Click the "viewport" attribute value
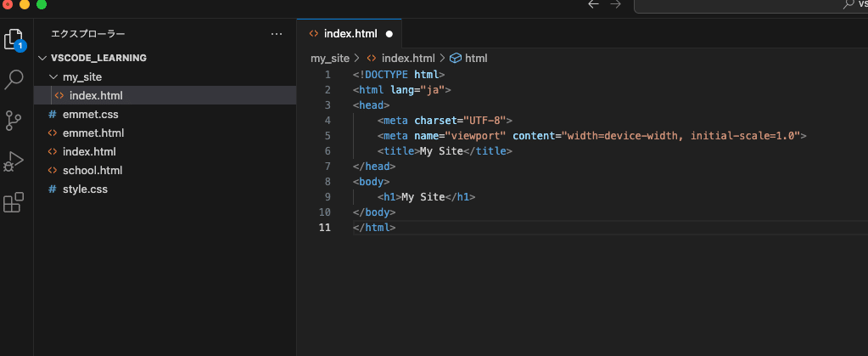 click(x=475, y=135)
